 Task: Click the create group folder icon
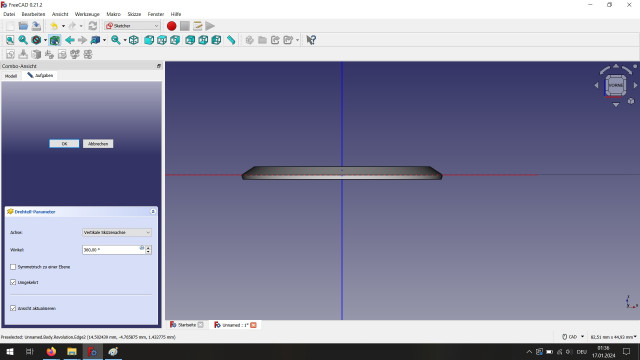coord(262,40)
